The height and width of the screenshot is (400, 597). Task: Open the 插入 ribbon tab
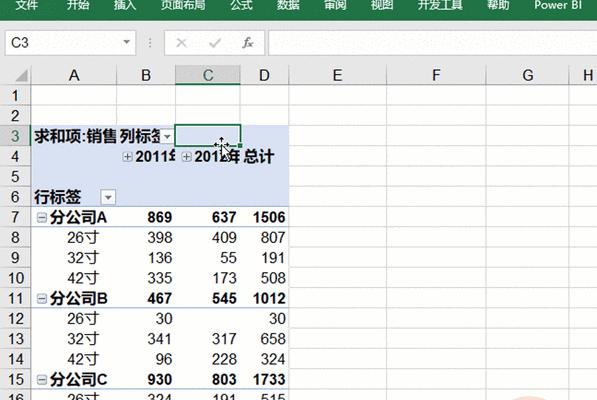[125, 5]
